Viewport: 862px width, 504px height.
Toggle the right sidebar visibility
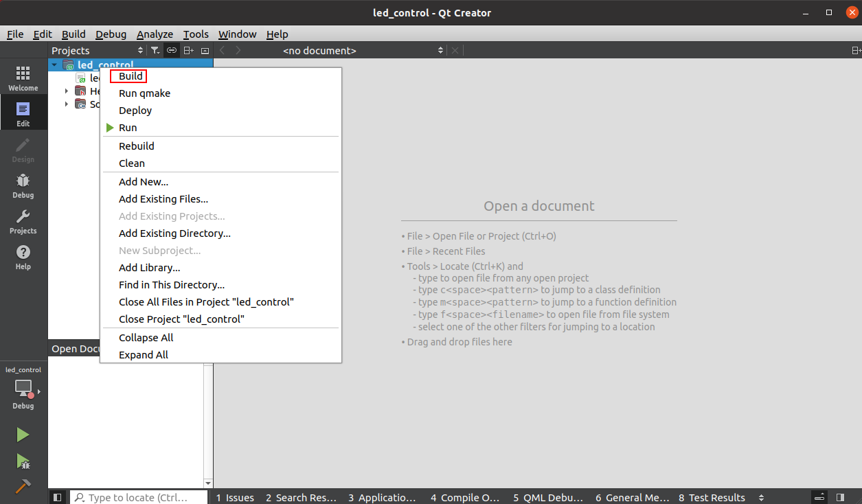coord(840,497)
